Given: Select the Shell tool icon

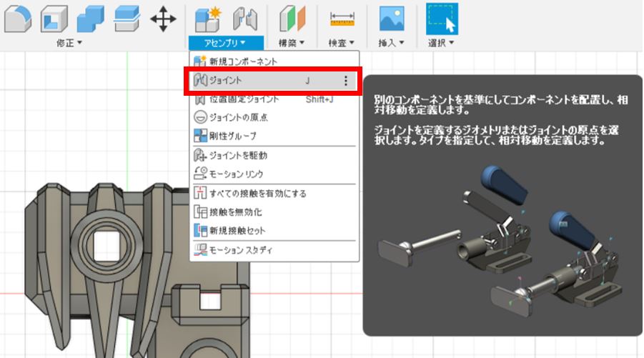Looking at the screenshot, I should pyautogui.click(x=54, y=19).
